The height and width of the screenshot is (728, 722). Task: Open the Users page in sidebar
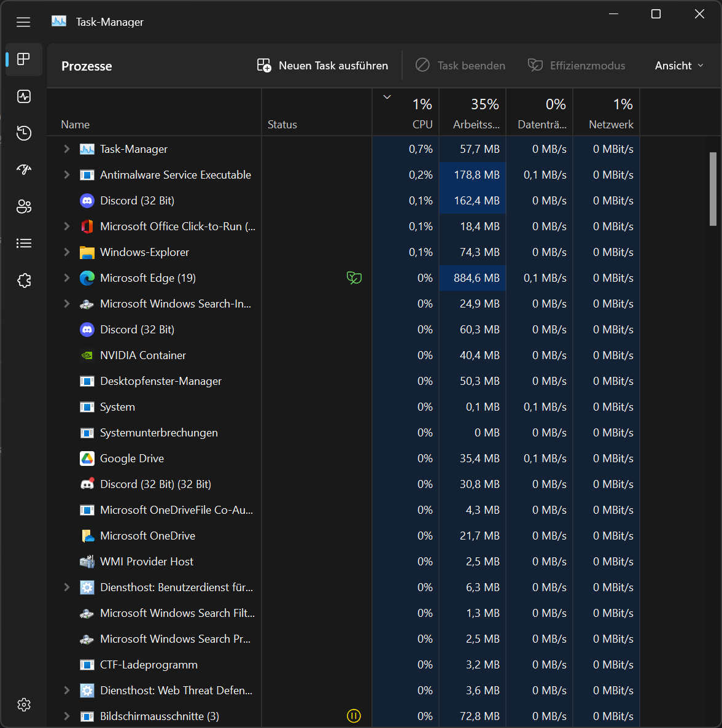[24, 206]
